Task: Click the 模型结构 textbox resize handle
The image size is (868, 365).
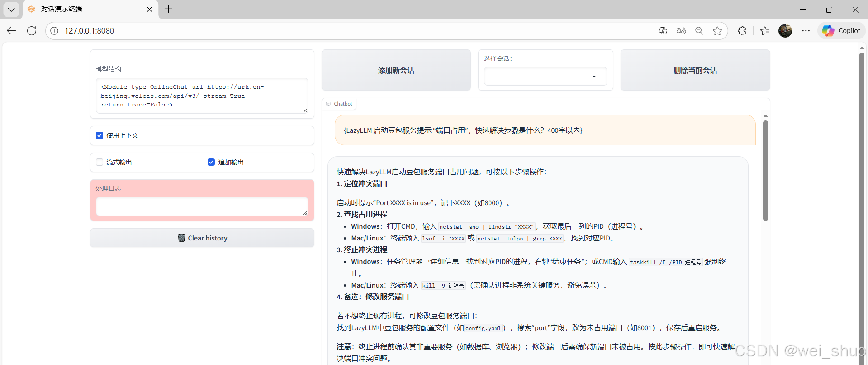Action: 305,110
